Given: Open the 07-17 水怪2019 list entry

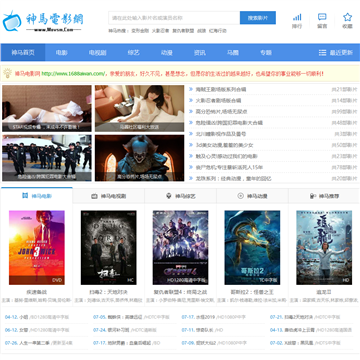Looking at the screenshot, I should tap(215, 317).
